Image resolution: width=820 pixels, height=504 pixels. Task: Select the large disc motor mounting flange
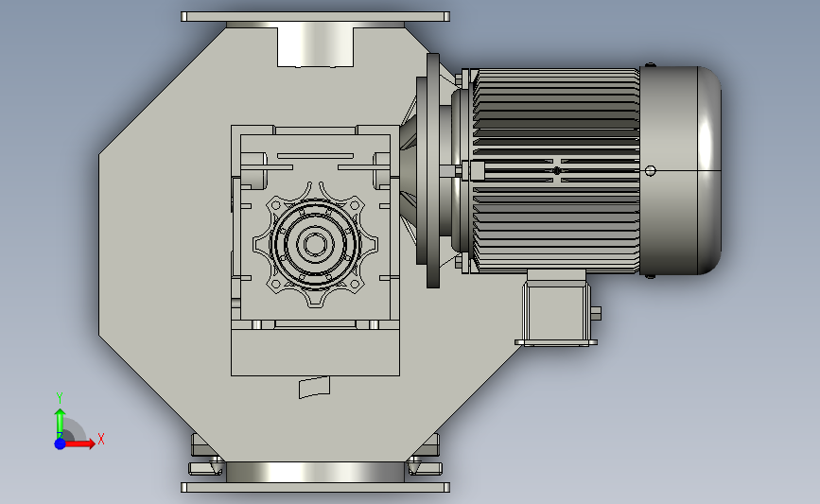[x=433, y=170]
